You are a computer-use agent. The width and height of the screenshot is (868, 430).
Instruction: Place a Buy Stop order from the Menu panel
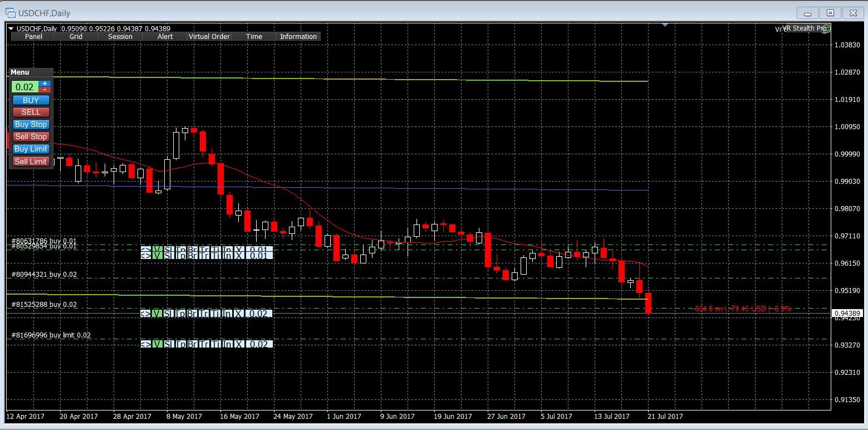pos(31,124)
